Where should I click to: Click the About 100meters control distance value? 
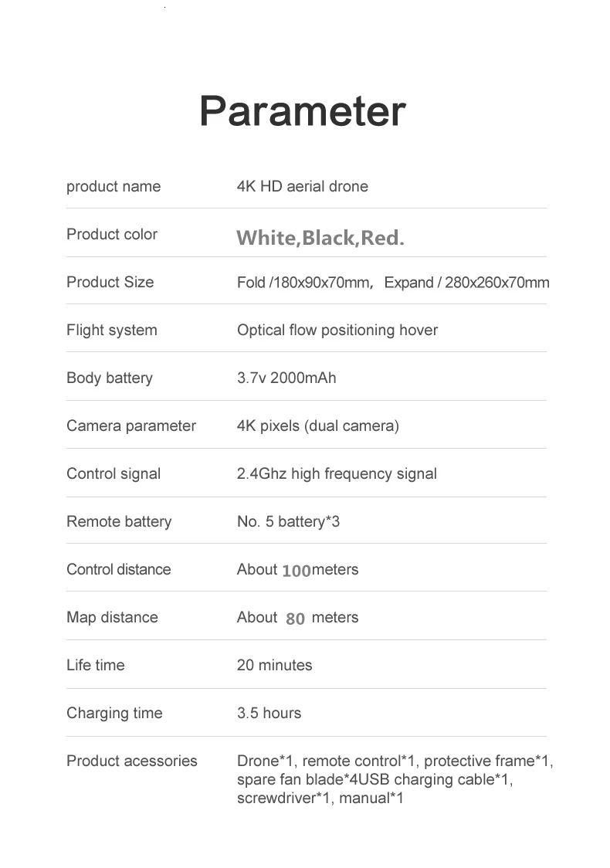coord(298,570)
